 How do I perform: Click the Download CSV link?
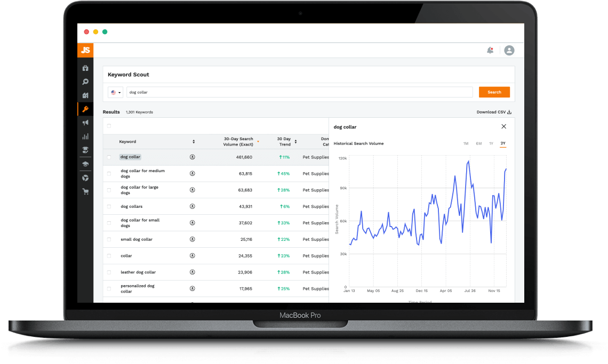(x=494, y=112)
